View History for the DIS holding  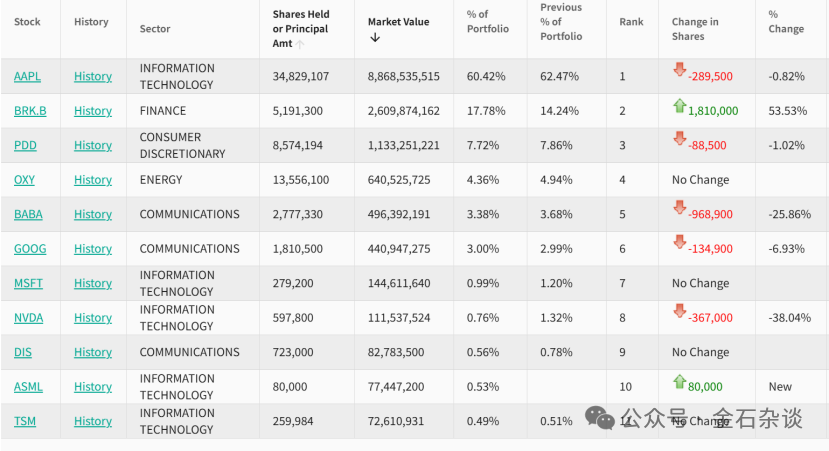click(93, 352)
